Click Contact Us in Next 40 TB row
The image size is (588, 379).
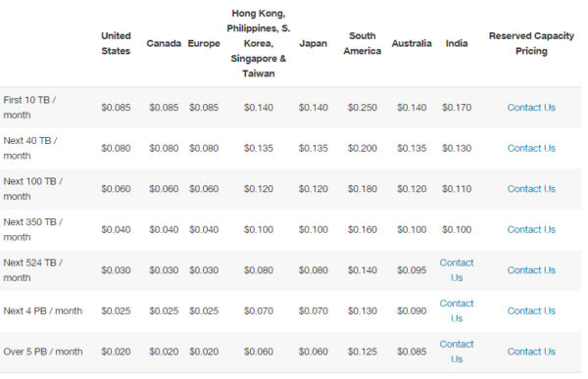coord(531,149)
